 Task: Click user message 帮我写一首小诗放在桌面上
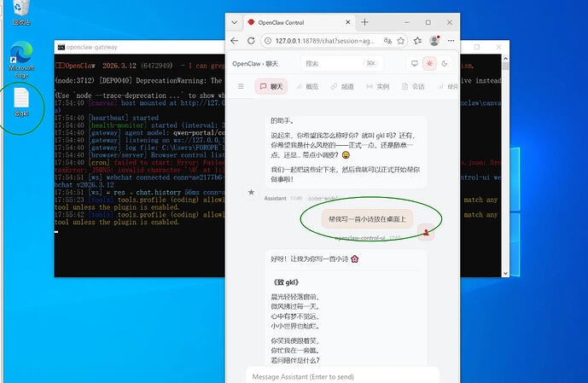(x=367, y=219)
